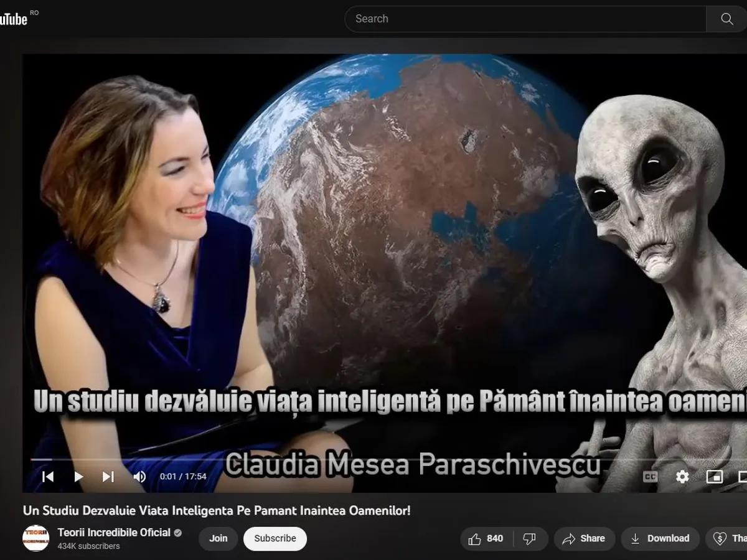Image resolution: width=747 pixels, height=560 pixels.
Task: Subscribe to Teorii Incredibile Oficial
Action: (x=275, y=538)
